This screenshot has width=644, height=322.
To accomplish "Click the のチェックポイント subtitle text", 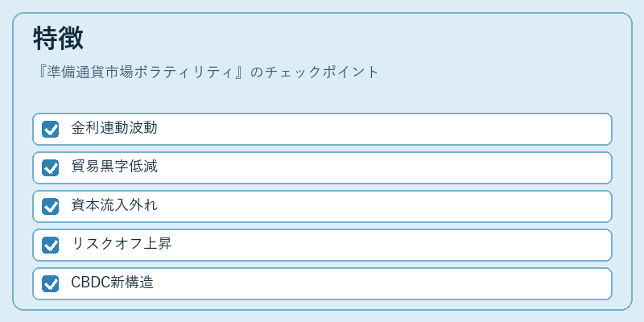I will point(314,72).
